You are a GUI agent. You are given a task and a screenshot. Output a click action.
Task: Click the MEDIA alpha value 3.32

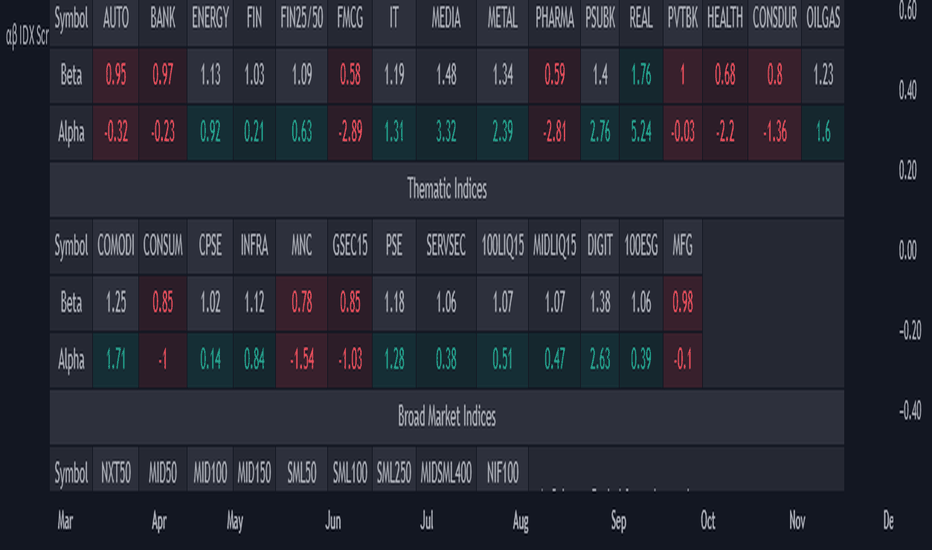click(x=446, y=132)
